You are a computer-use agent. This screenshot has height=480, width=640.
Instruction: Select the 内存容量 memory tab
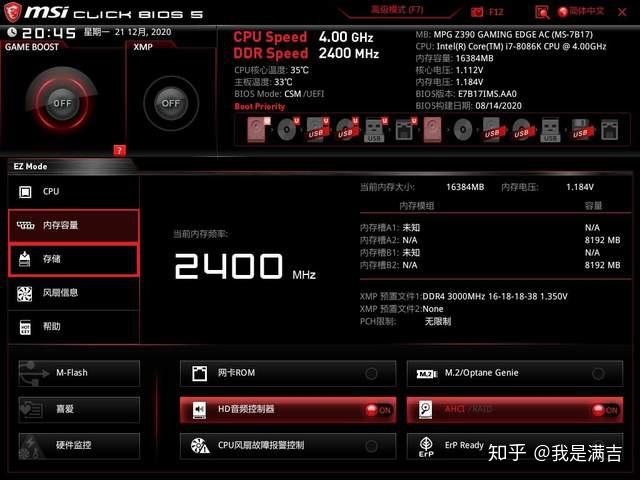click(x=74, y=225)
